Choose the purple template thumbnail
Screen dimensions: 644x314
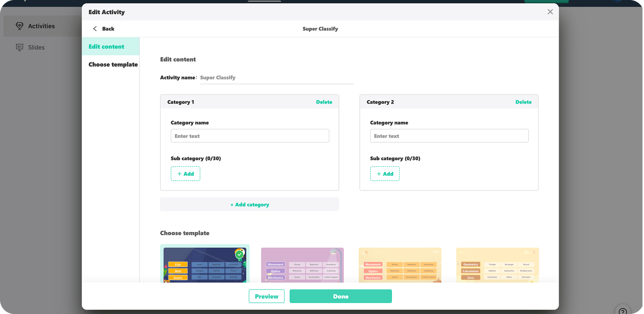pos(302,265)
